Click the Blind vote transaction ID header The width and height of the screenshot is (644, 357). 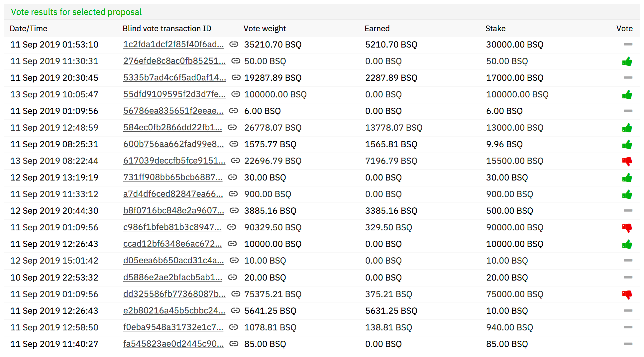[167, 29]
